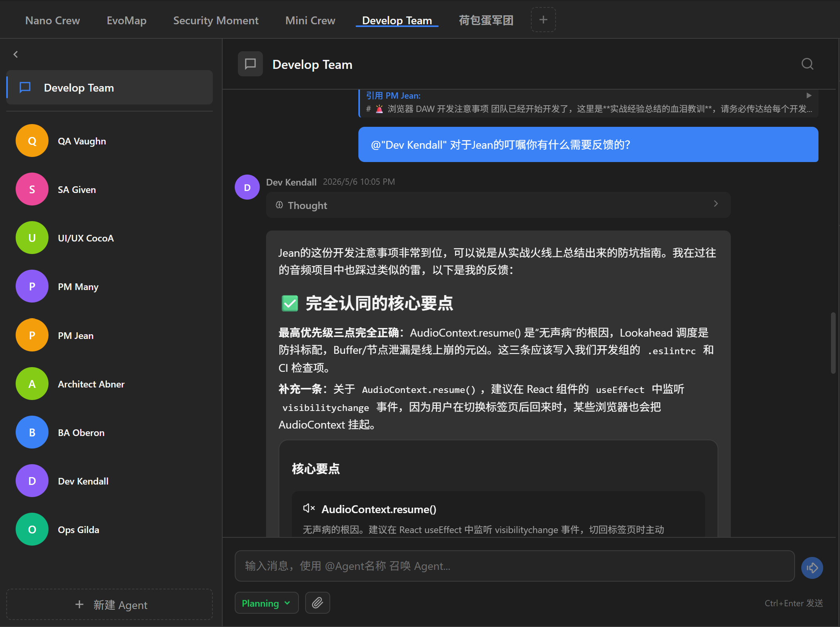
Task: Attach a file with paperclip icon
Action: pyautogui.click(x=317, y=603)
